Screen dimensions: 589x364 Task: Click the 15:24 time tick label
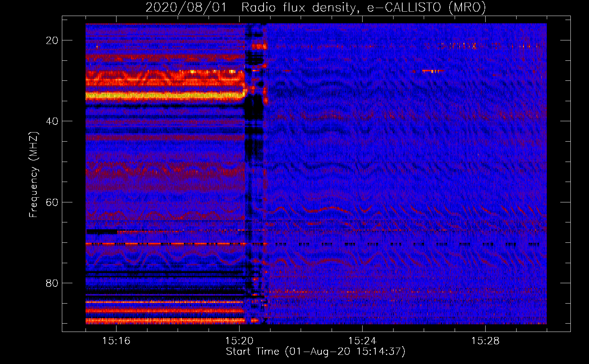pyautogui.click(x=362, y=341)
